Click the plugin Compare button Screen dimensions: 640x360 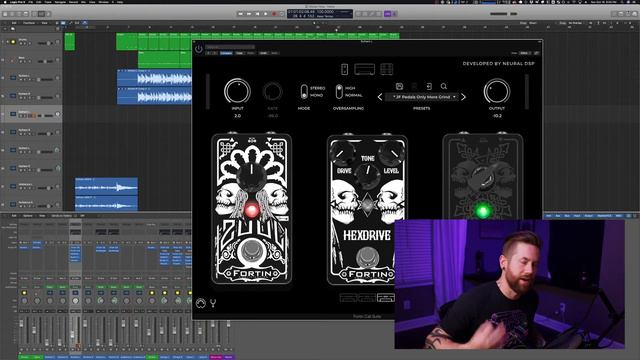(x=226, y=53)
